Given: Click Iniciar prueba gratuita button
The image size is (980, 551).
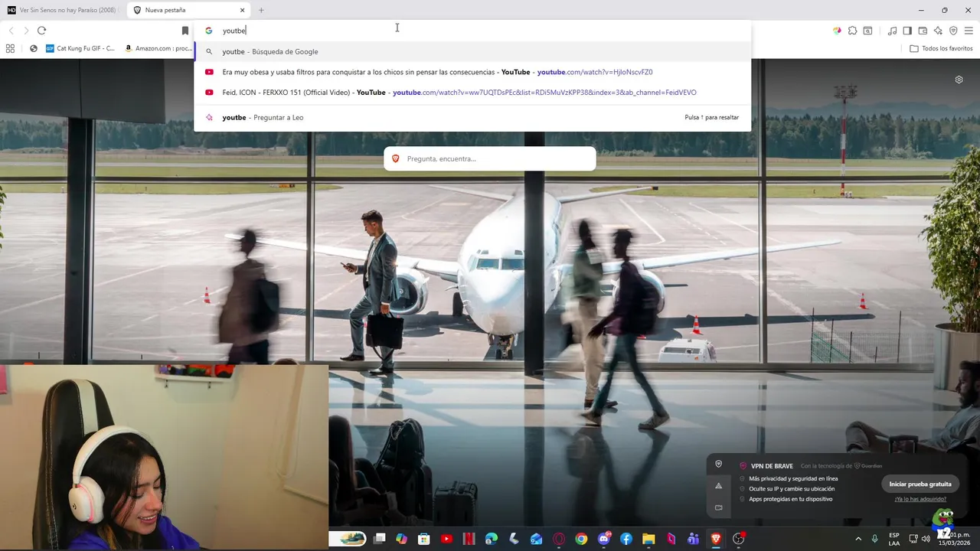Looking at the screenshot, I should click(920, 484).
